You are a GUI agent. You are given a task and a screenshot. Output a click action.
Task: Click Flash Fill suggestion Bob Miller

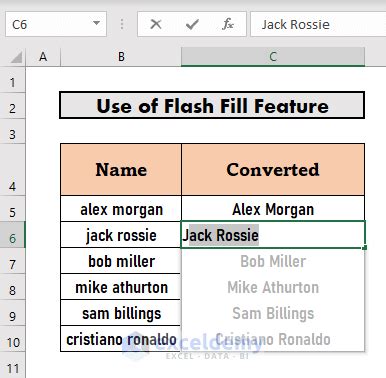[x=273, y=261]
